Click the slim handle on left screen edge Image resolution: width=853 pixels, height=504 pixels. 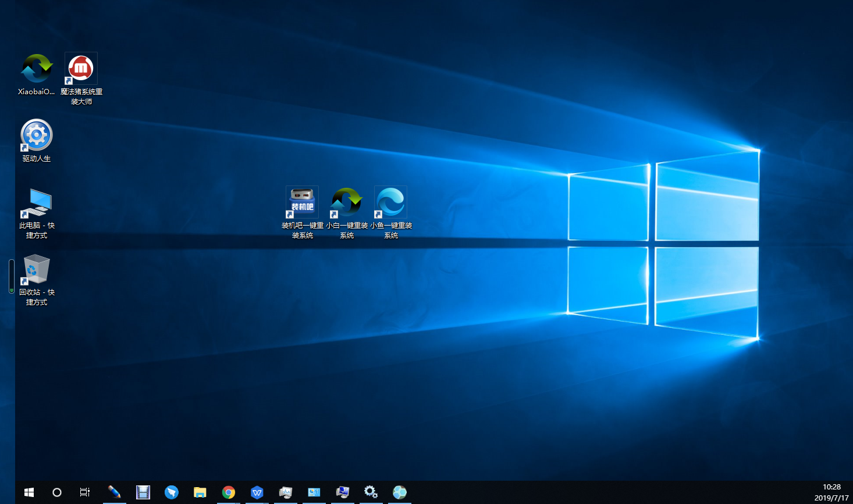click(x=11, y=276)
